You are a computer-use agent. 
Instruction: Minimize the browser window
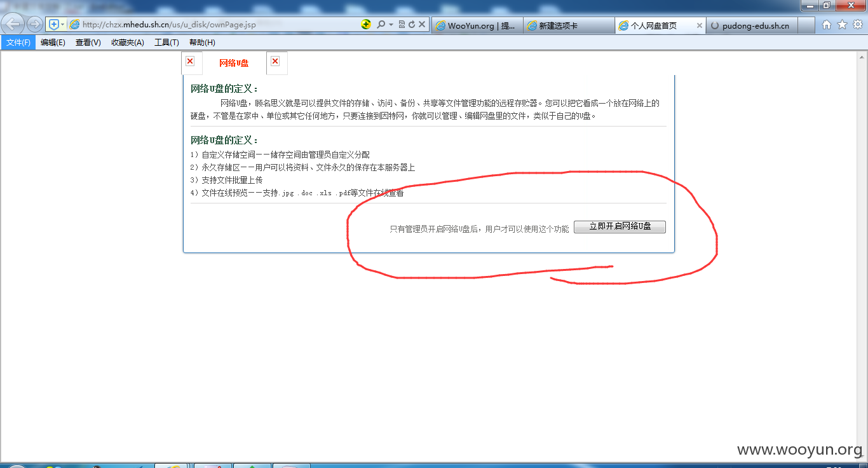click(x=810, y=5)
